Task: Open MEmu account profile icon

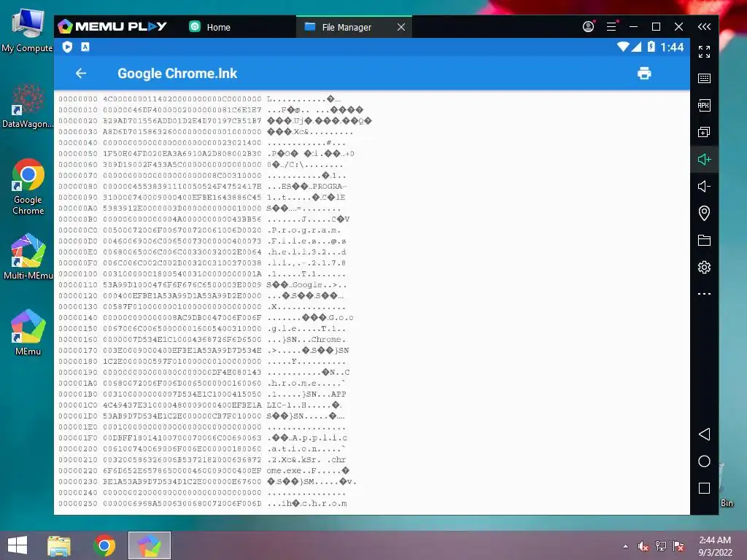Action: coord(589,27)
